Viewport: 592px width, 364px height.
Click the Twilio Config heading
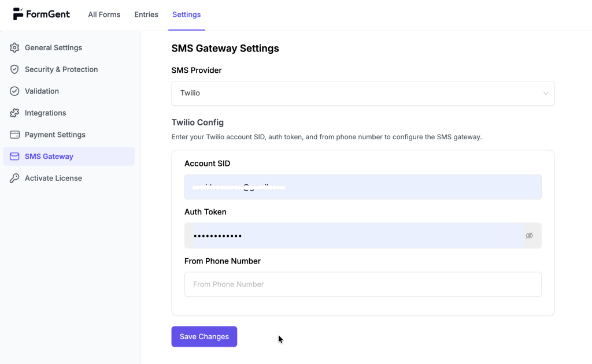coord(198,122)
